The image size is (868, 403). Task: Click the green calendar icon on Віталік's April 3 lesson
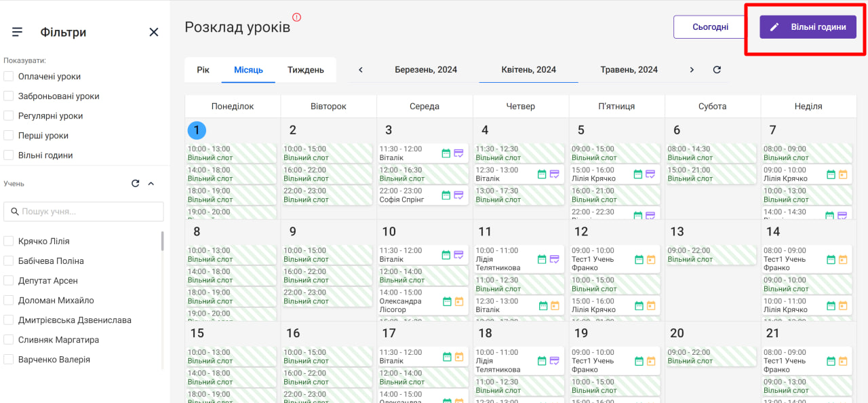446,153
